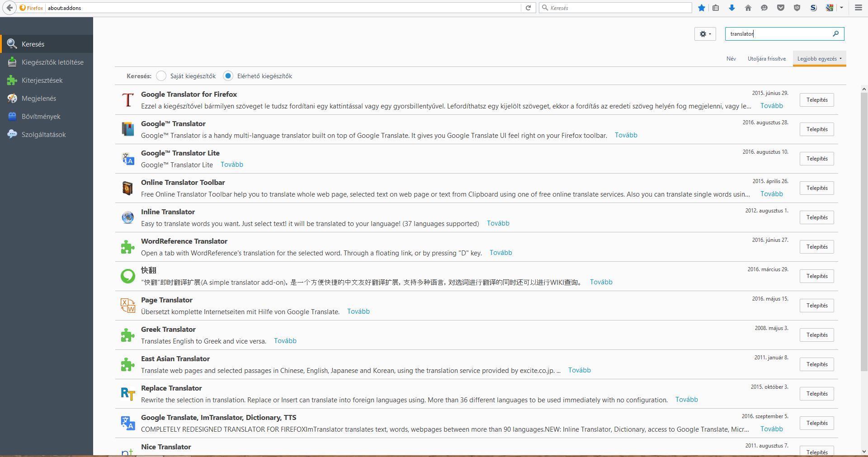Go to the home page icon

click(748, 8)
